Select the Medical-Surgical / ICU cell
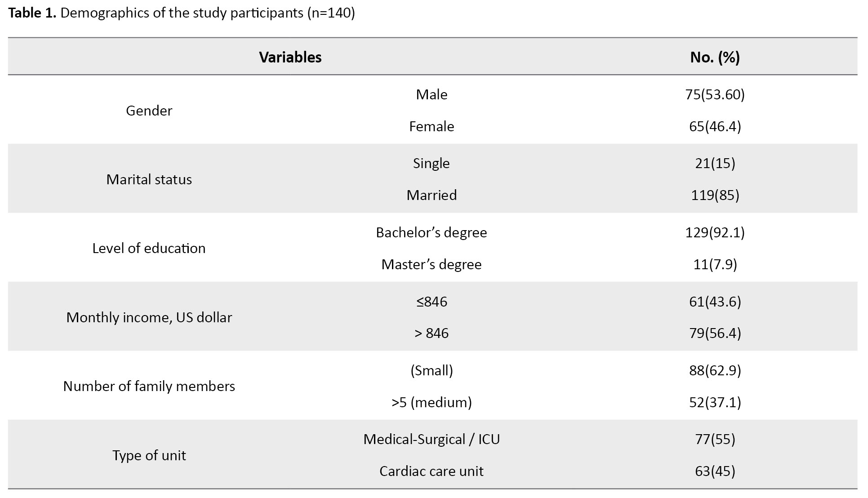This screenshot has width=868, height=498. pos(432,439)
